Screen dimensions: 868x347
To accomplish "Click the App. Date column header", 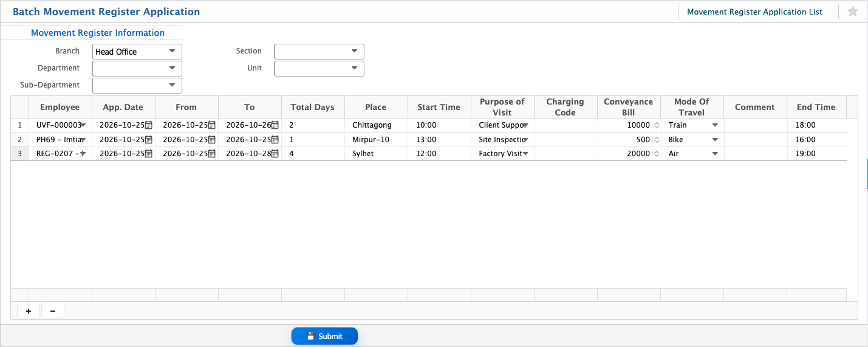I will pos(123,107).
